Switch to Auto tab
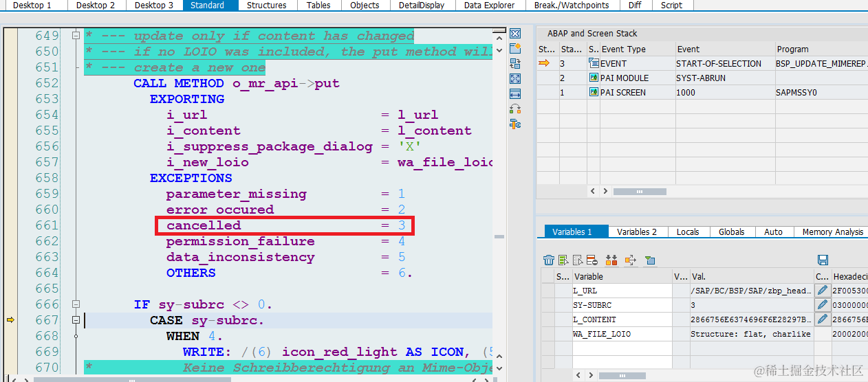The height and width of the screenshot is (382, 868). tap(774, 232)
